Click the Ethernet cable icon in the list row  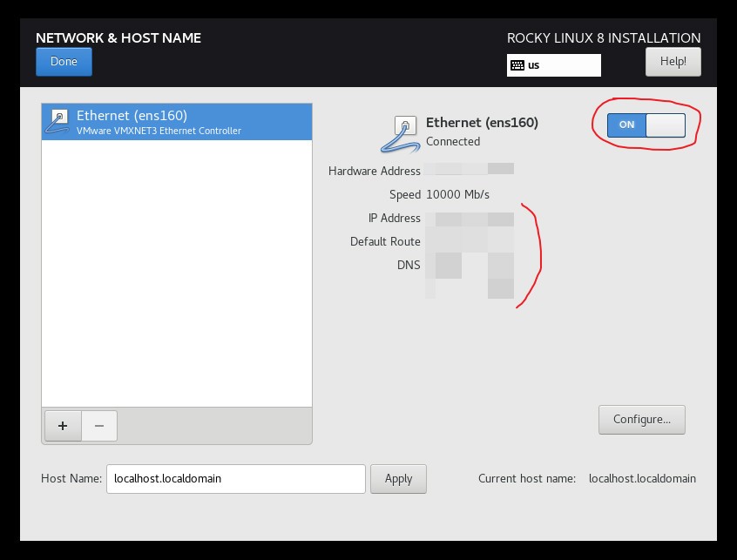pos(57,122)
